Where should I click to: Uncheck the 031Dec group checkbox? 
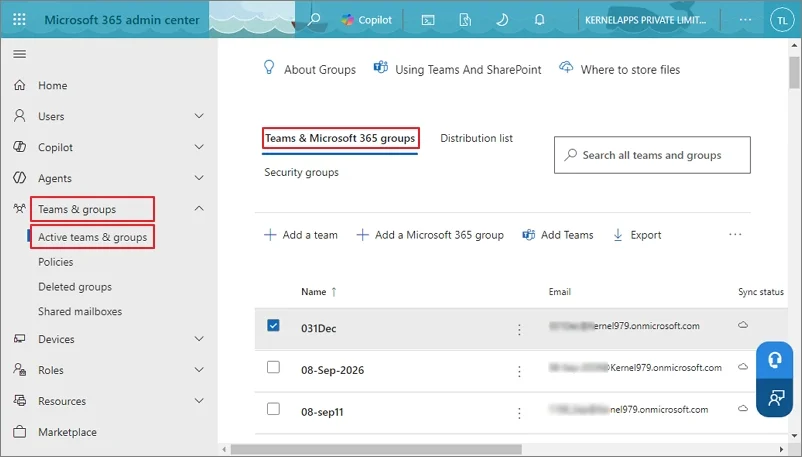point(273,325)
